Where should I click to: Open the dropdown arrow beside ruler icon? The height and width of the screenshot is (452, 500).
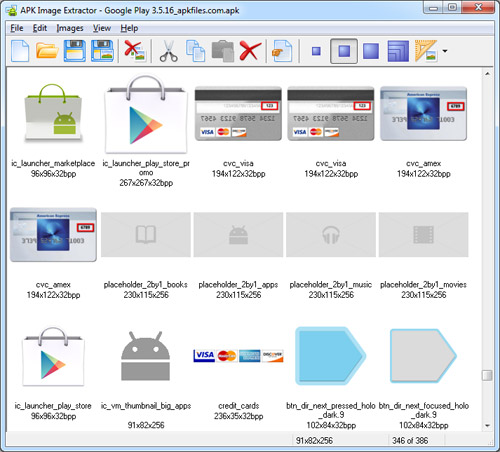point(445,51)
